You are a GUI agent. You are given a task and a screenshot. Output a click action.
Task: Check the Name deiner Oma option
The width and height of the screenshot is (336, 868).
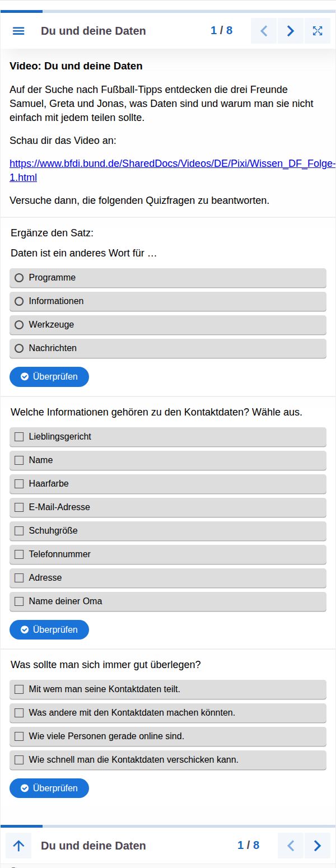click(x=168, y=601)
